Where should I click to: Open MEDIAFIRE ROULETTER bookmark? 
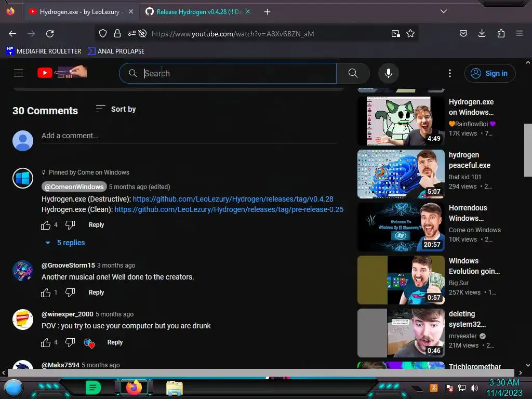(44, 51)
